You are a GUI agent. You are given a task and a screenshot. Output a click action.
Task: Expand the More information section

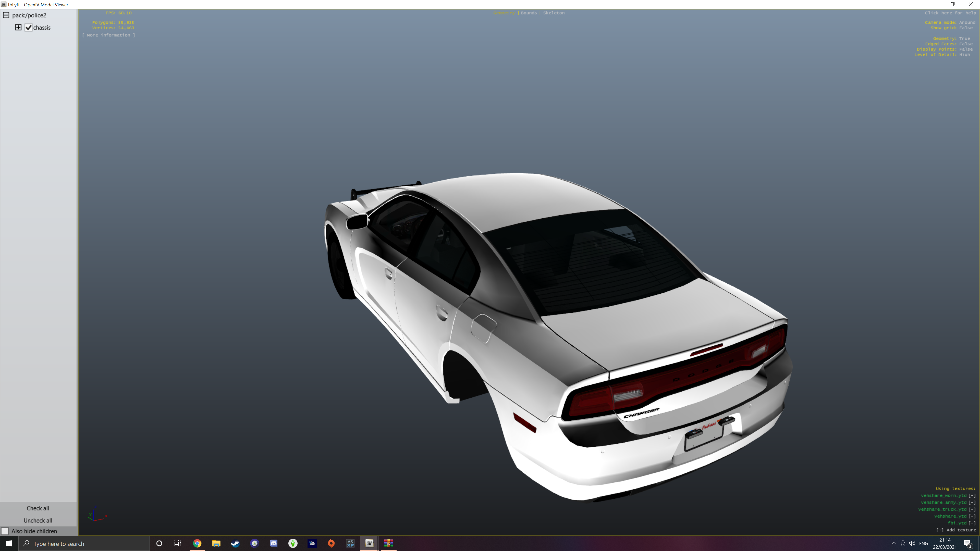[x=108, y=35]
